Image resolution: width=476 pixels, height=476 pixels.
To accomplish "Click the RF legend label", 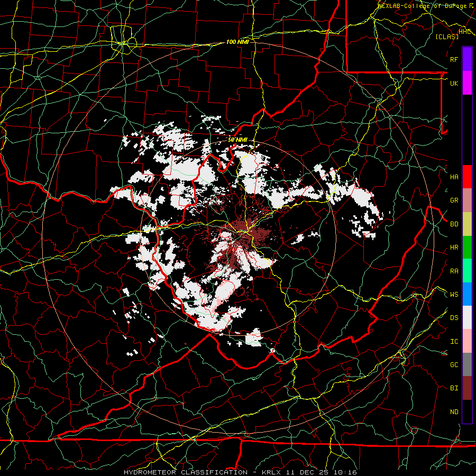I will point(454,59).
